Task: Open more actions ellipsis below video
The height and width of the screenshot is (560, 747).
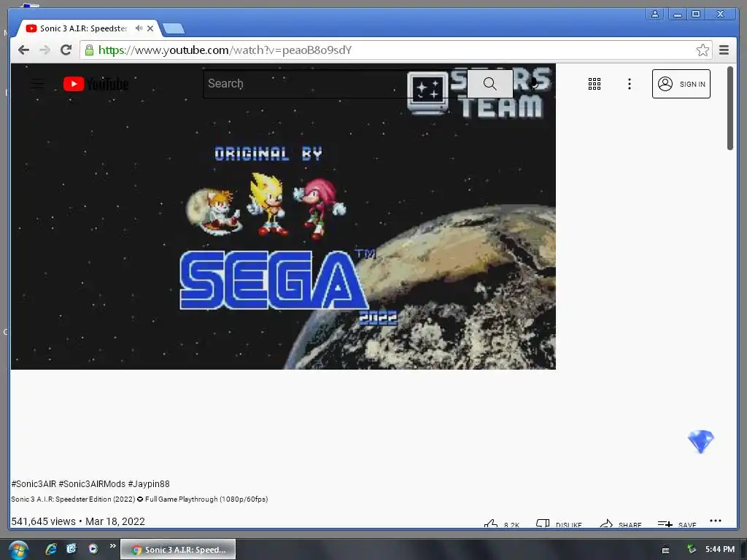Action: (716, 521)
